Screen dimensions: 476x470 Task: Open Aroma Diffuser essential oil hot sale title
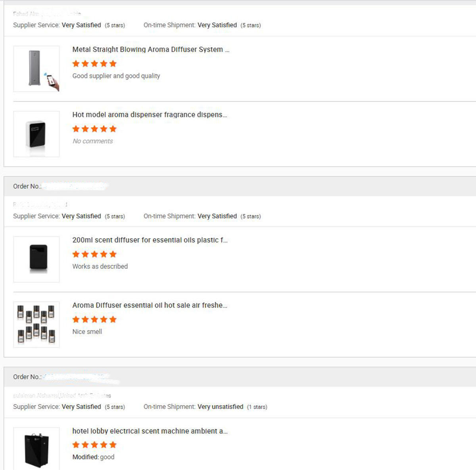[x=150, y=305]
